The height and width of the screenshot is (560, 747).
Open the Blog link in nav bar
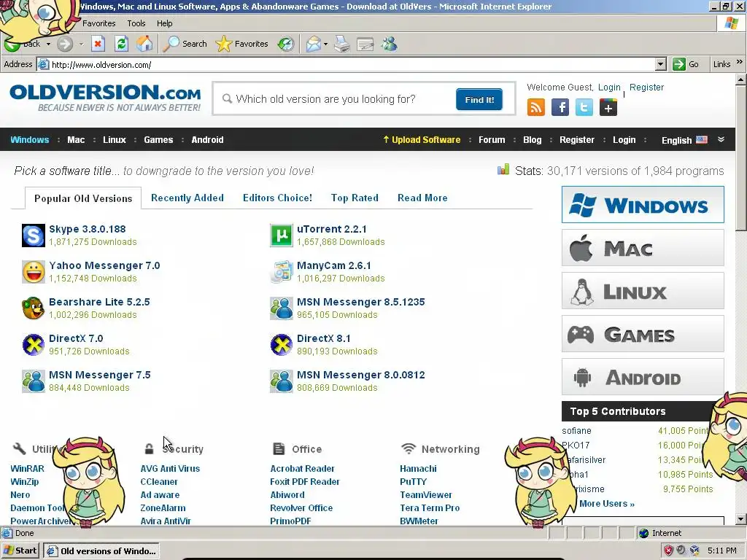532,139
